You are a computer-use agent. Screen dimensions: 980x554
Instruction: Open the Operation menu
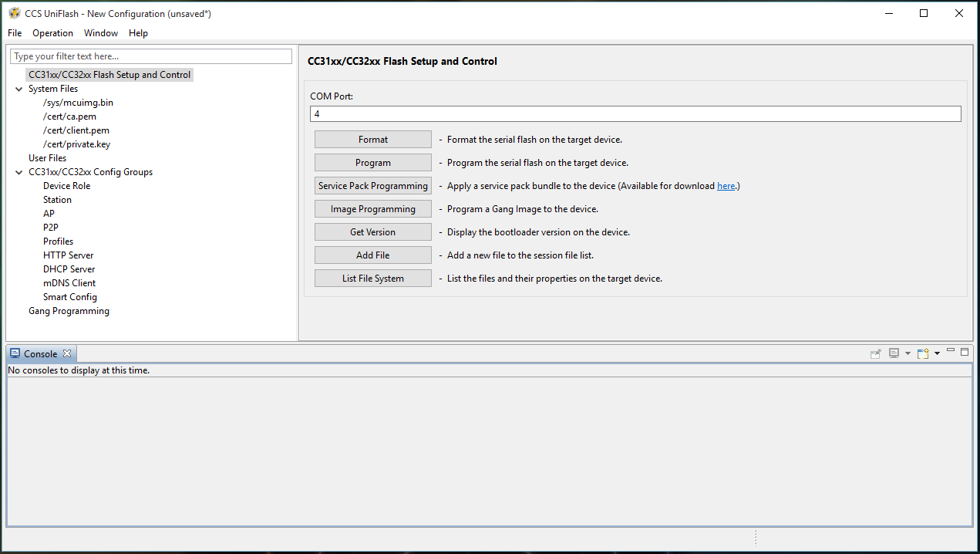coord(52,32)
